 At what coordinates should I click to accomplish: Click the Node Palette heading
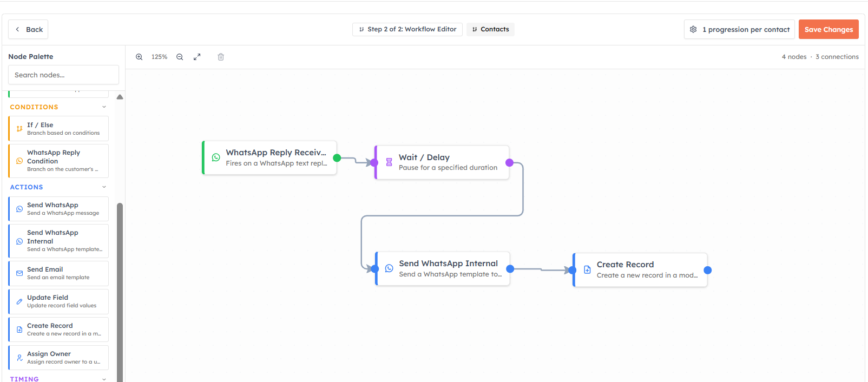point(31,56)
